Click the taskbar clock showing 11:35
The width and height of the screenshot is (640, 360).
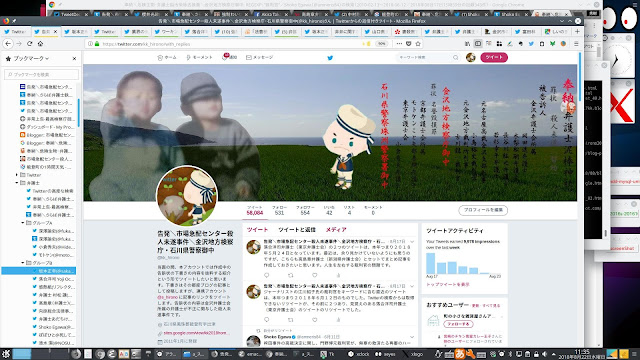point(582,354)
